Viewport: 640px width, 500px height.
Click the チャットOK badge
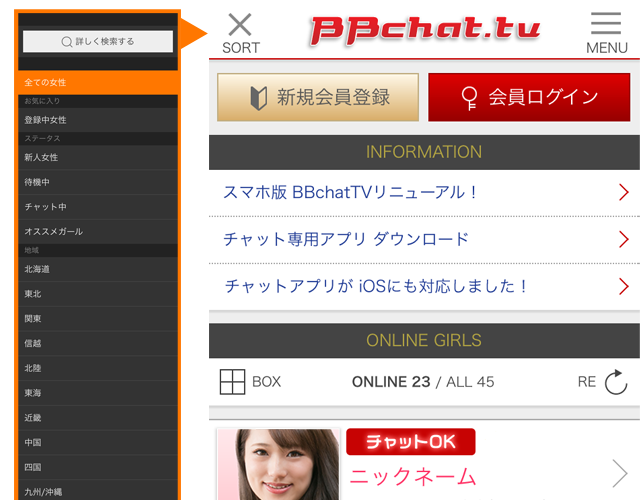coord(411,442)
